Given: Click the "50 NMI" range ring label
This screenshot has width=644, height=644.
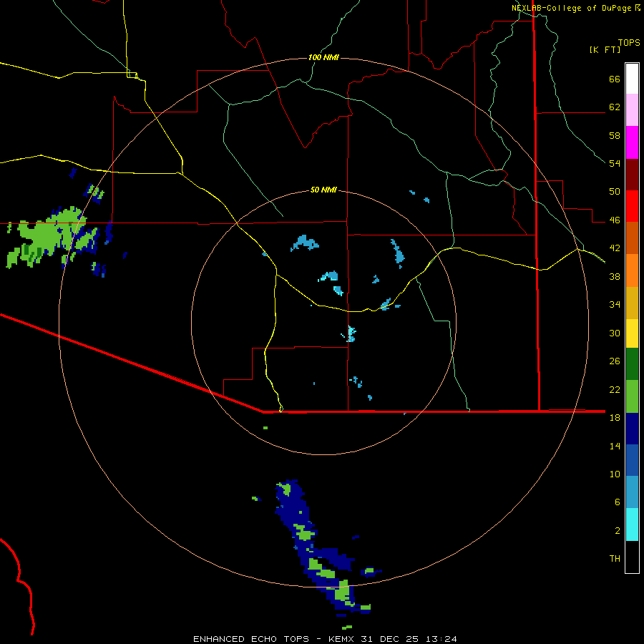Looking at the screenshot, I should click(323, 190).
